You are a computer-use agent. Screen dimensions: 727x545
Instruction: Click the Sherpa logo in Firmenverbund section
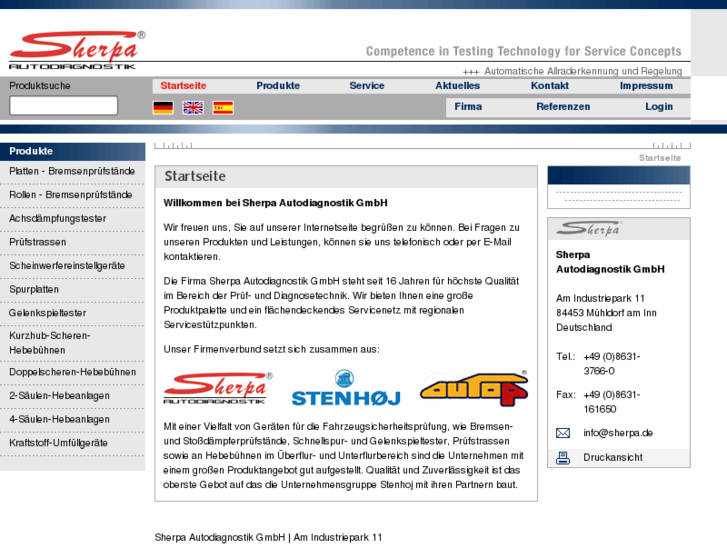[x=218, y=388]
